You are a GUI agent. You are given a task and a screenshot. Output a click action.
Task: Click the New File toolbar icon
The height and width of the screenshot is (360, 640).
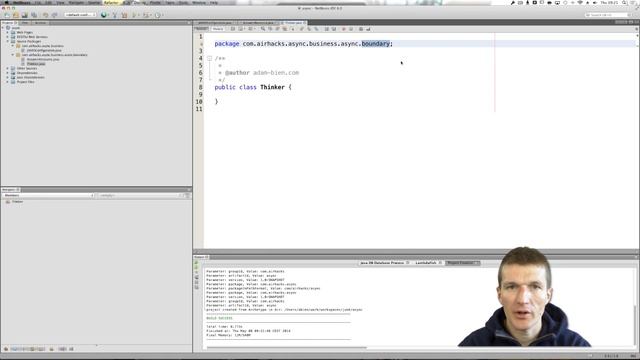coord(7,15)
